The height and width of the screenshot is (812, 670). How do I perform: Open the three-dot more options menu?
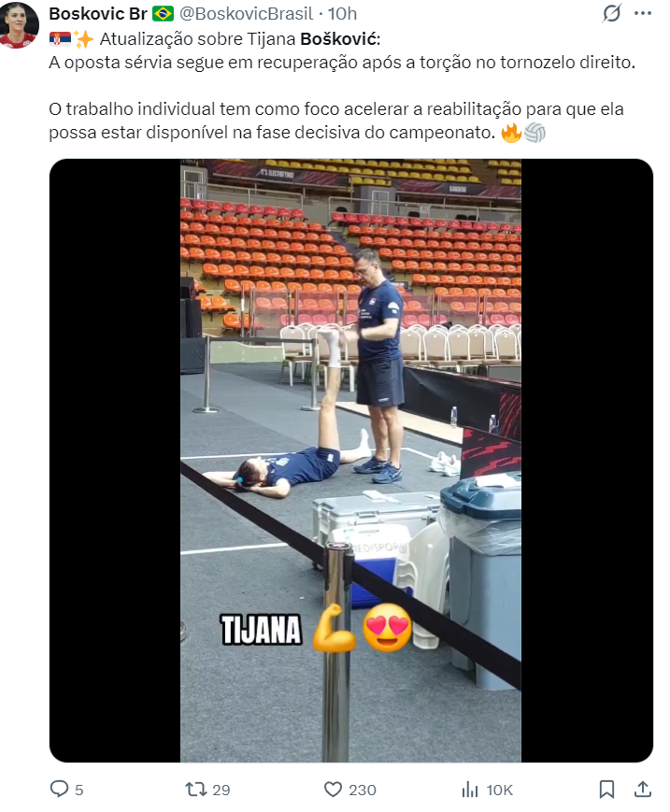pyautogui.click(x=643, y=13)
